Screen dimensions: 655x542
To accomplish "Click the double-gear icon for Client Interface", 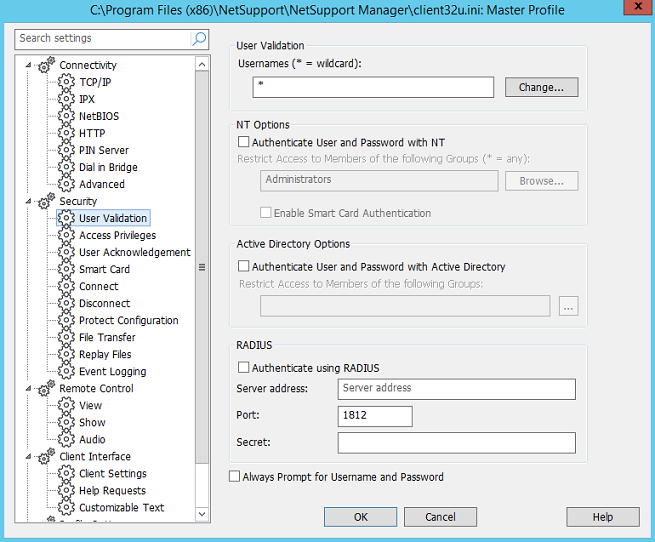I will [x=46, y=456].
